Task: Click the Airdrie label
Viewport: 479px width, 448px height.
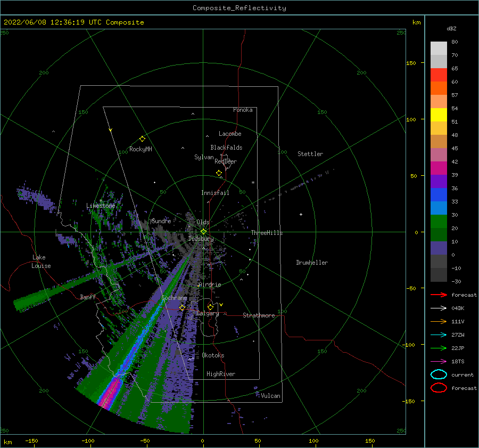Action: [210, 284]
